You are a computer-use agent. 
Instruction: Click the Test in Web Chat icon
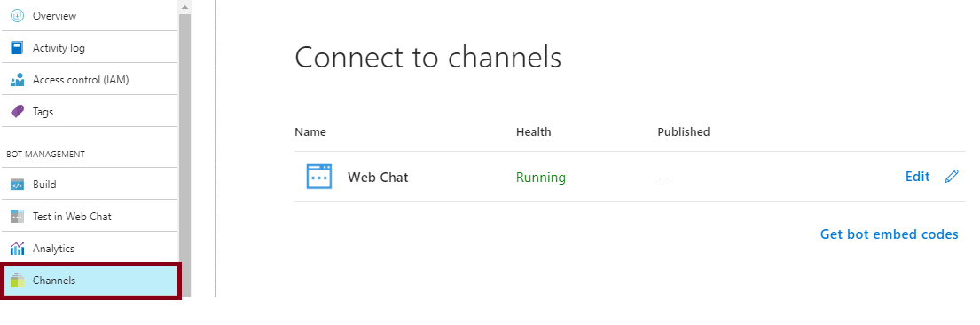18,216
